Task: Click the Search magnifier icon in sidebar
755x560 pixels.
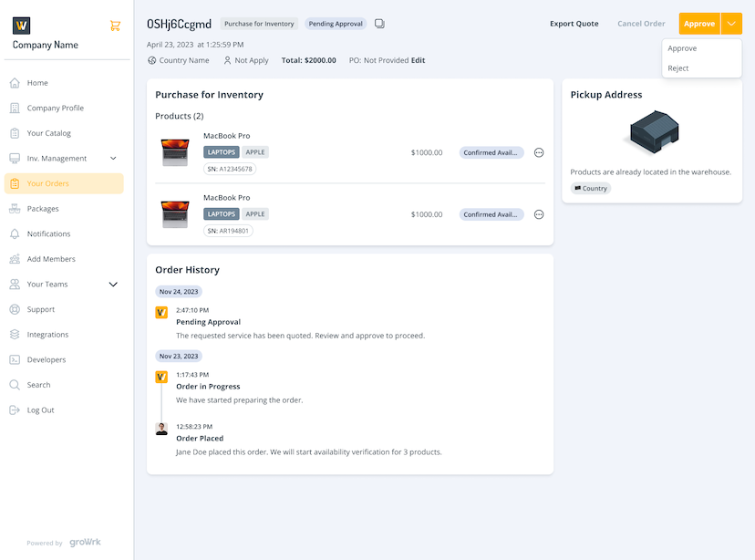Action: (x=15, y=385)
